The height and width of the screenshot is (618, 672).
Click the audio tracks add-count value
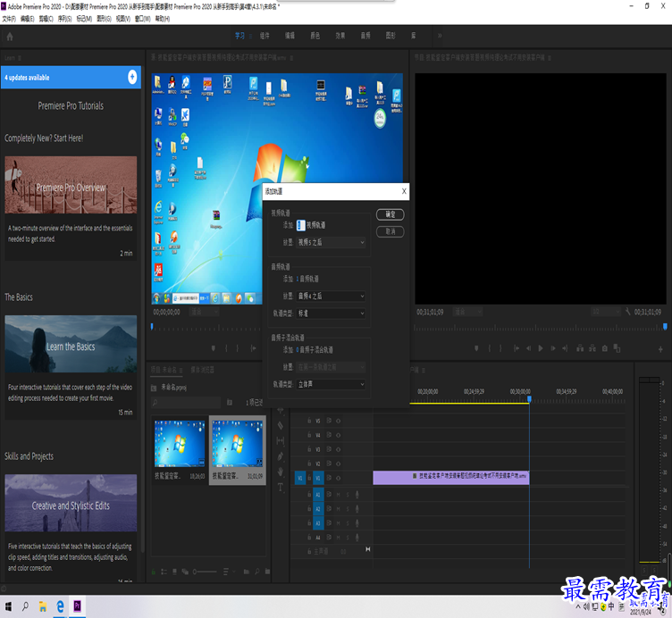click(x=298, y=280)
